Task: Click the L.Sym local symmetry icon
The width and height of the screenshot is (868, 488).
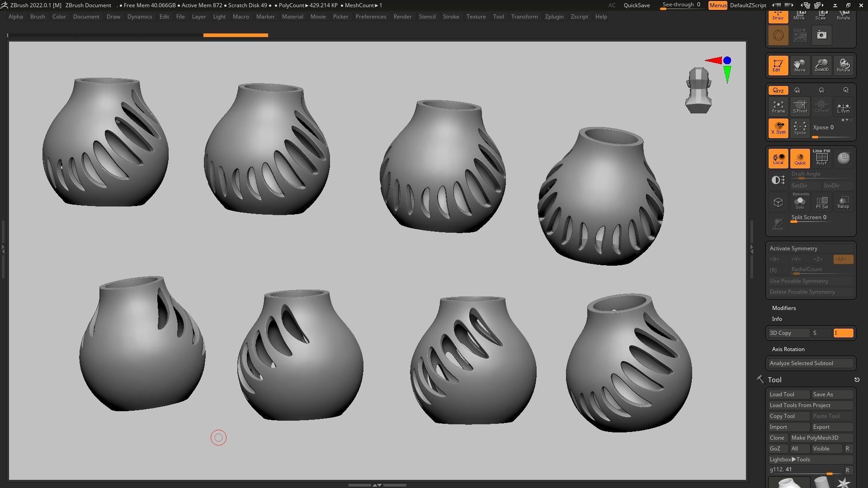Action: tap(843, 107)
